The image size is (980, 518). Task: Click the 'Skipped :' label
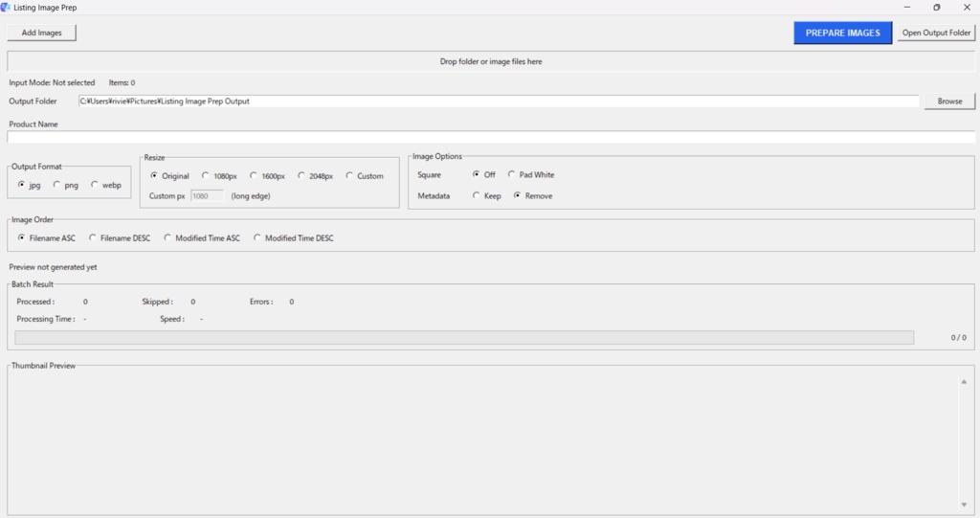pyautogui.click(x=158, y=302)
